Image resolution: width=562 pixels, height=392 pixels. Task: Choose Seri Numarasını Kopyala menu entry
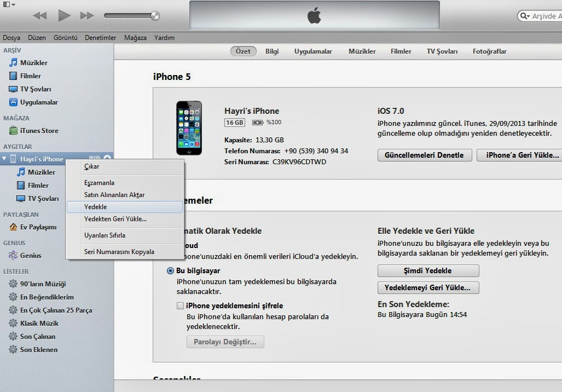125,252
